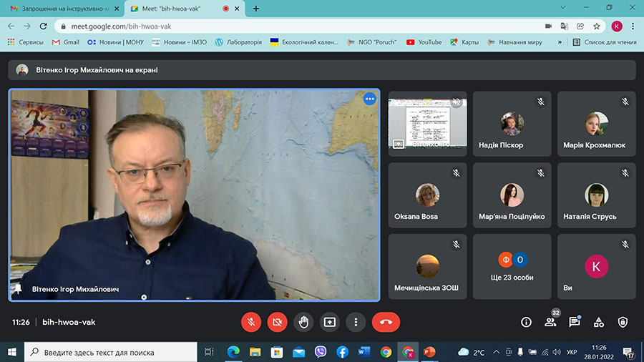Screen dimensions: 644x362
Task: Reload the Meet page
Action: coord(43,26)
